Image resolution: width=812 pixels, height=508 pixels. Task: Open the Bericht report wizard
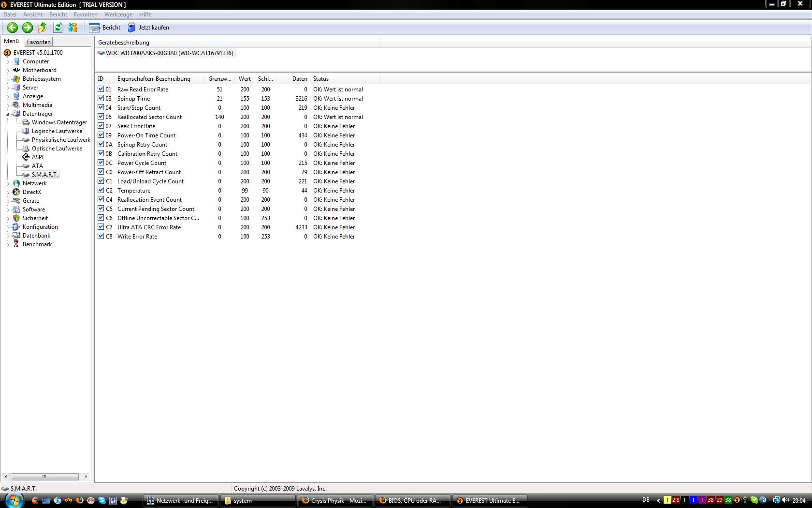(x=105, y=28)
